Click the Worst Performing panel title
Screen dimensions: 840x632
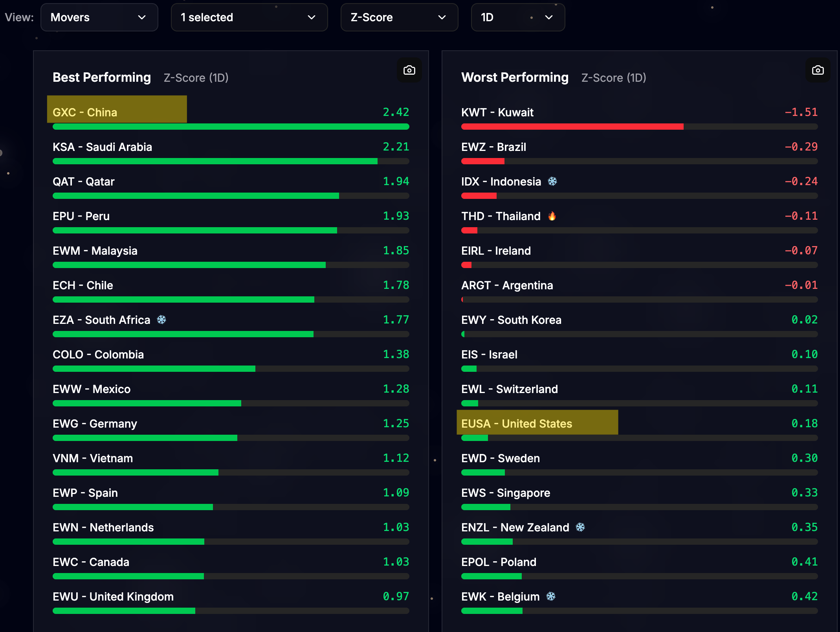(515, 77)
